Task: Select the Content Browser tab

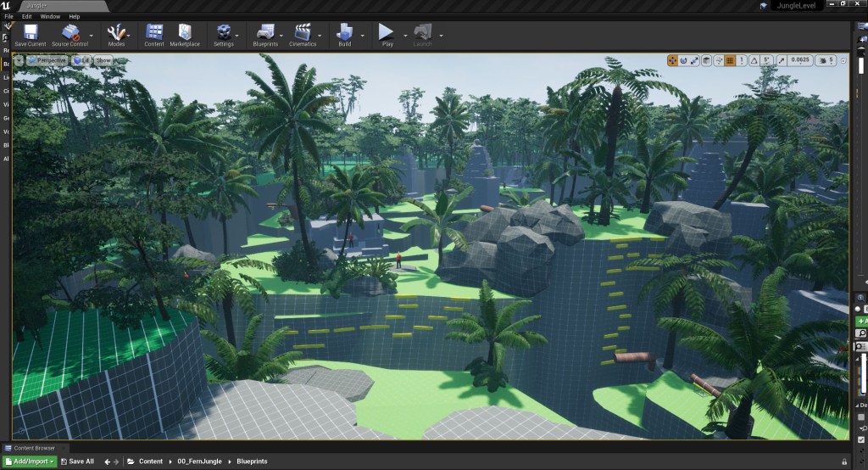Action: click(x=34, y=448)
